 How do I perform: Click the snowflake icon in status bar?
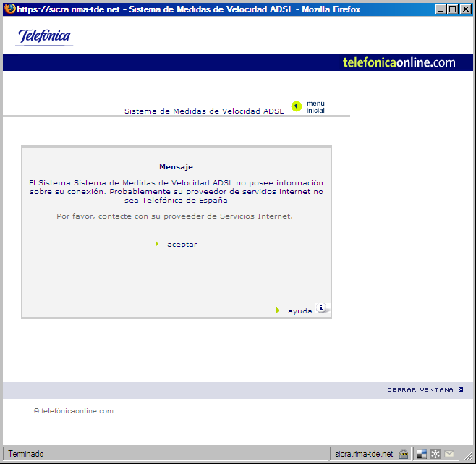[435, 454]
